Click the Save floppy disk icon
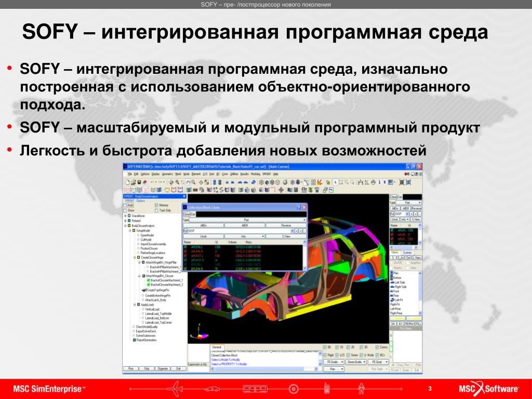Viewport: 532px width, 399px height. 139,182
